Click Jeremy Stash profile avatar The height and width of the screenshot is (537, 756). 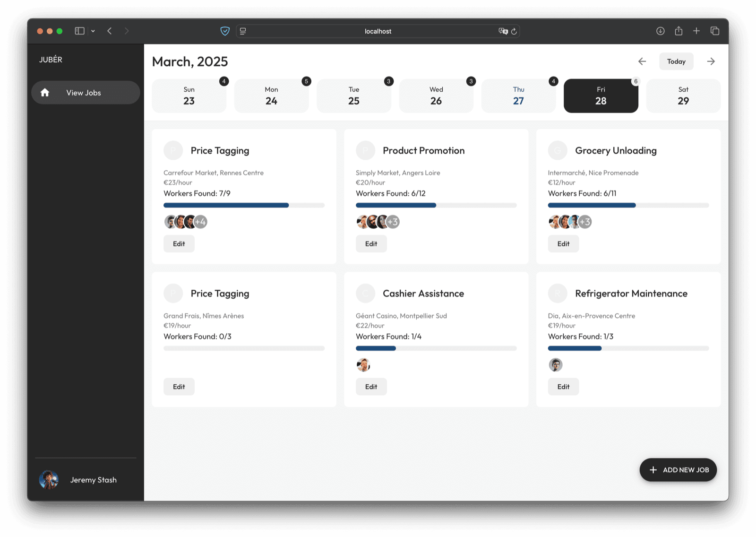point(49,480)
